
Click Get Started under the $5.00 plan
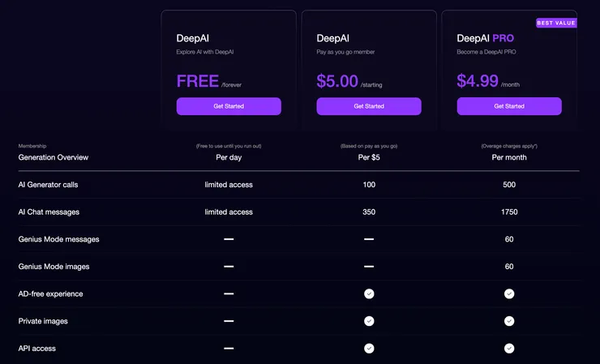point(369,106)
